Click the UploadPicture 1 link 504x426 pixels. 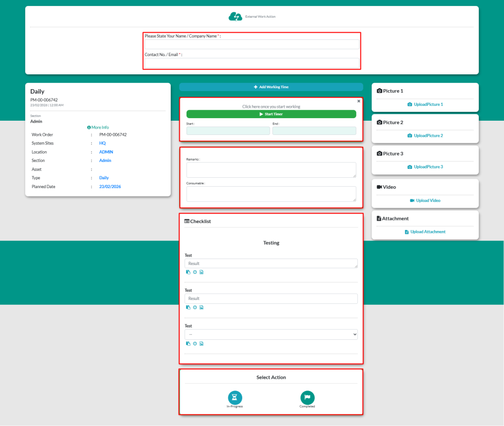tap(425, 104)
